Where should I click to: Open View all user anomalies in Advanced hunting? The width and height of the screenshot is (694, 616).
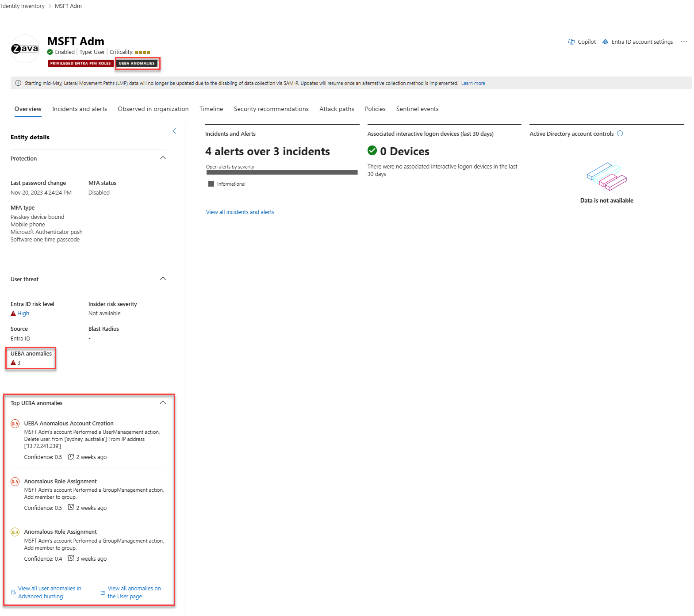point(50,593)
